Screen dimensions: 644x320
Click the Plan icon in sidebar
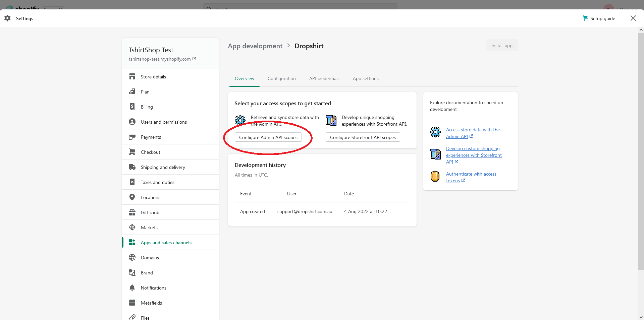point(132,92)
